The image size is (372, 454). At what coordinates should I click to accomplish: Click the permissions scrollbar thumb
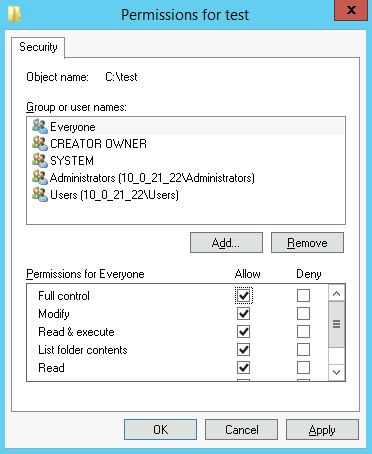pos(336,324)
